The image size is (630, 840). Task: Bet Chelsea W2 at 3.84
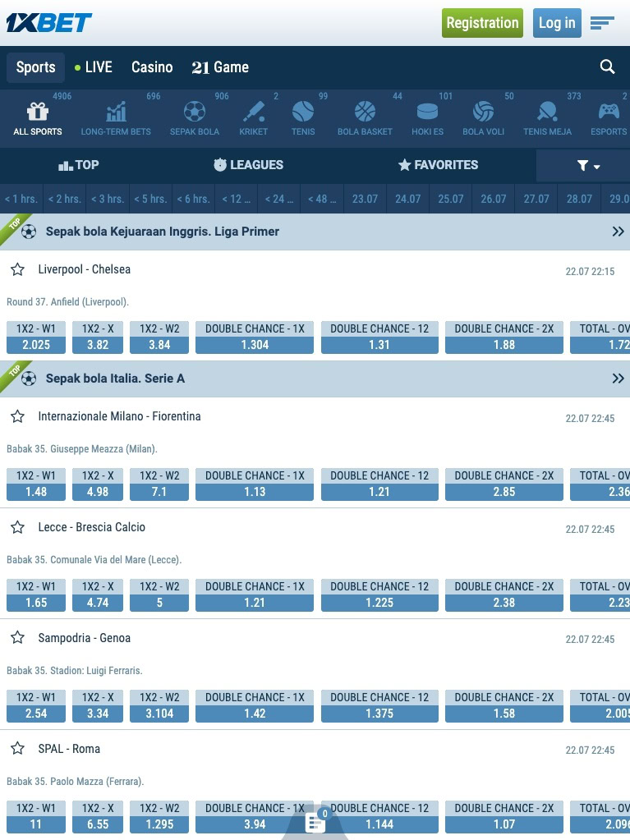159,337
